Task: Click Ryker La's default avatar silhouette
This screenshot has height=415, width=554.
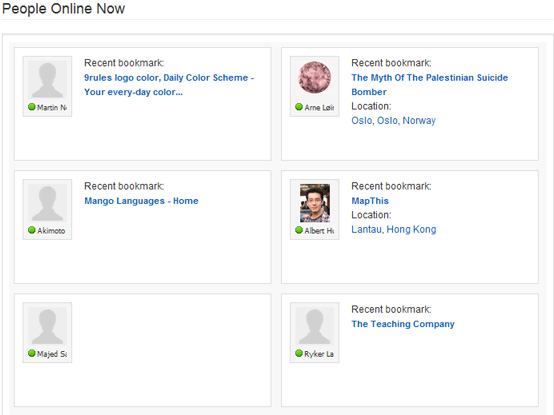Action: [x=314, y=326]
